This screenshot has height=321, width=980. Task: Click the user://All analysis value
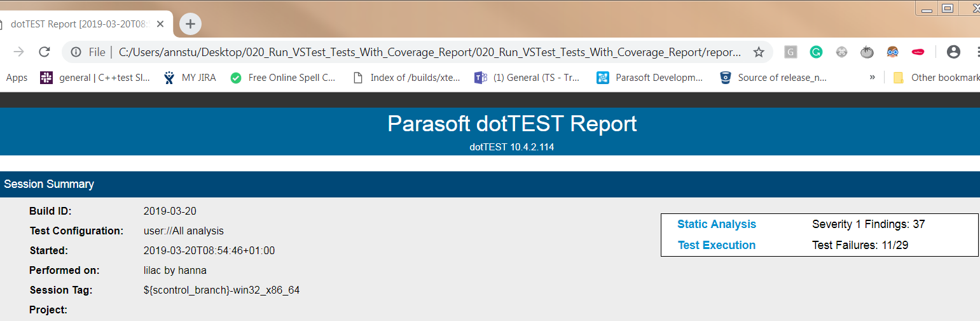[x=184, y=231]
